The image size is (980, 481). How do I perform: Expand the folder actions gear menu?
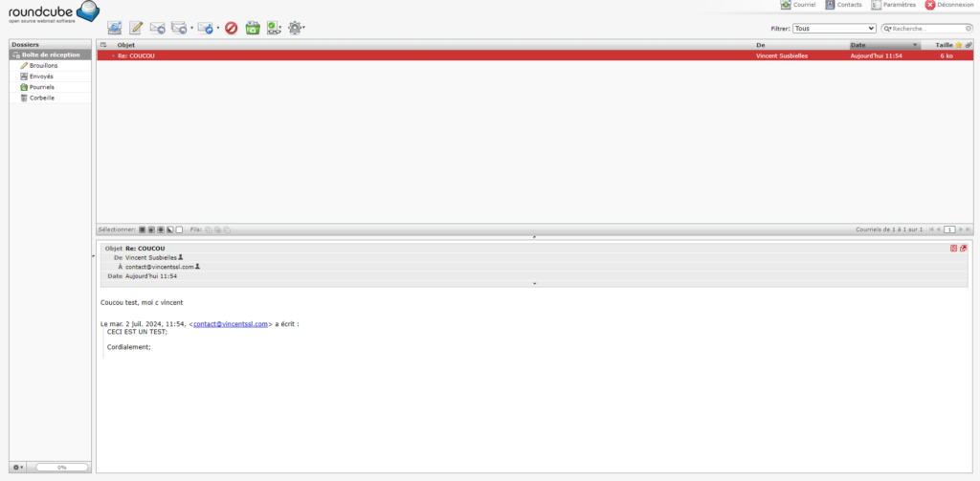tap(20, 467)
